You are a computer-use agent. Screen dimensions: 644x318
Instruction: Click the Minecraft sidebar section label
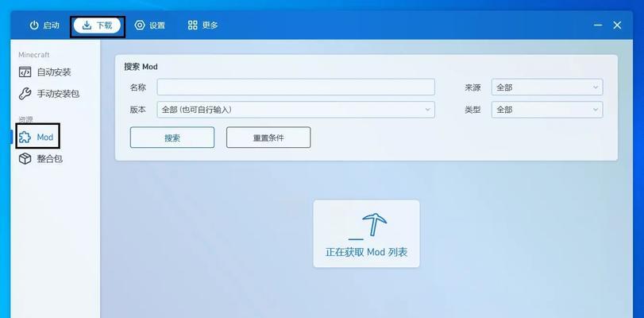click(x=34, y=55)
